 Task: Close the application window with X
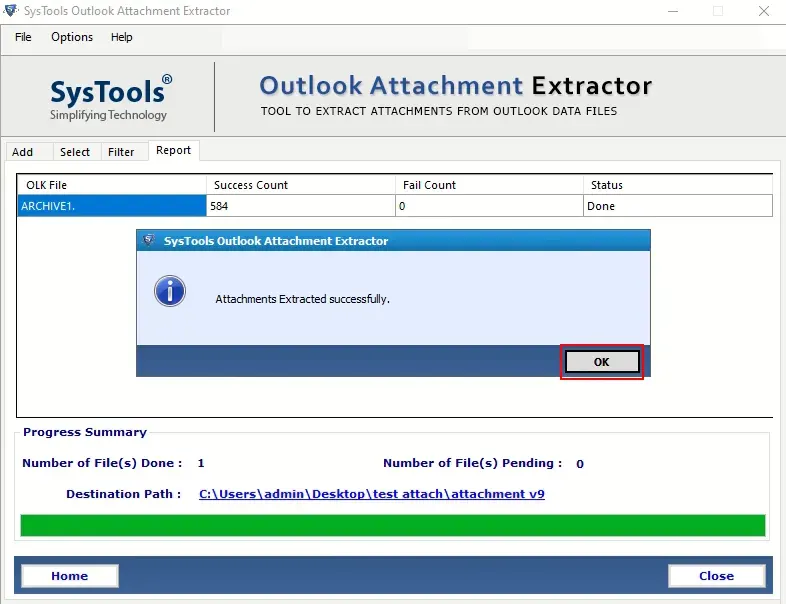[763, 11]
